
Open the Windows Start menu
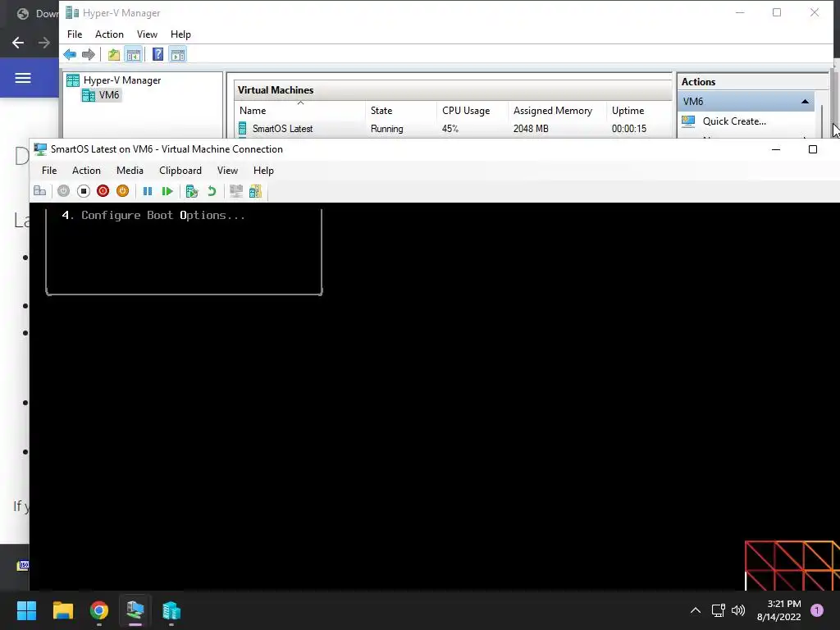pyautogui.click(x=26, y=610)
